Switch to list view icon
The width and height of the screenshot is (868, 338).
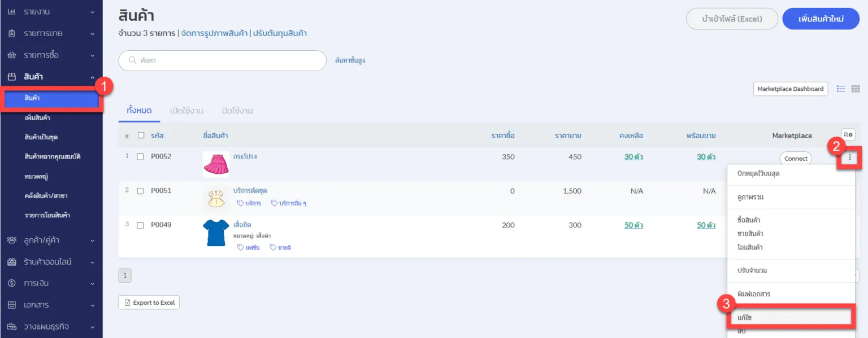(841, 89)
